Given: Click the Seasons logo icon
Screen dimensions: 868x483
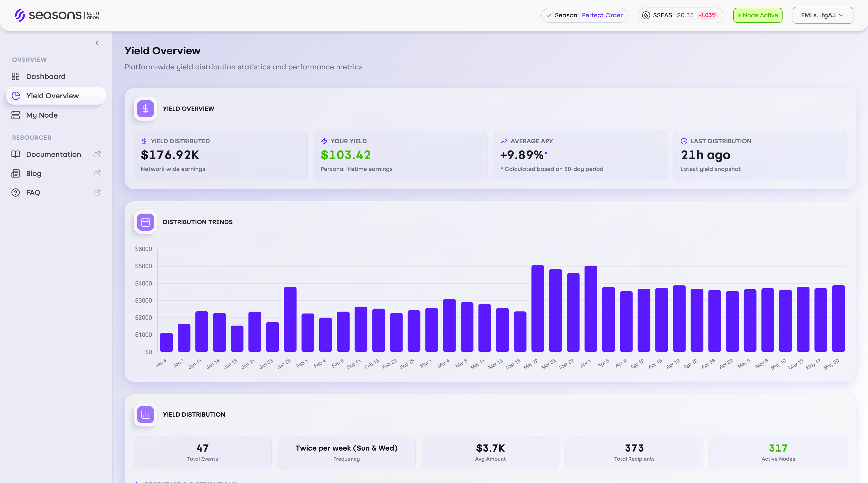Looking at the screenshot, I should pos(20,15).
